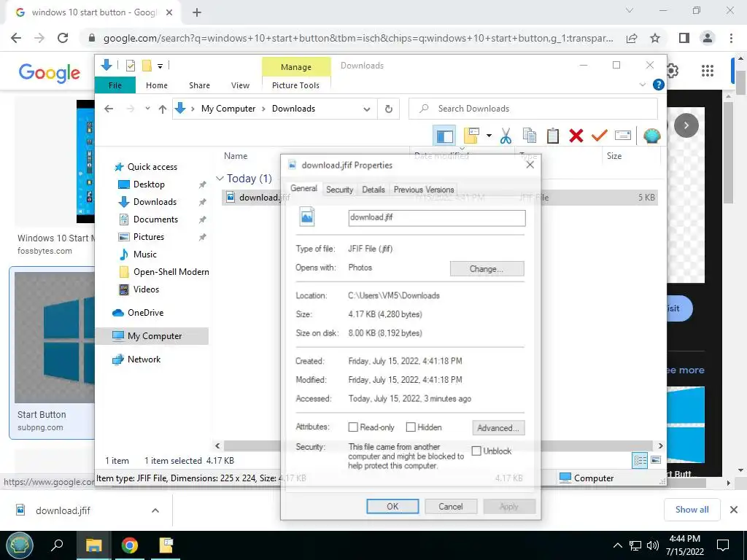747x560 pixels.
Task: Open the Share ribbon tab
Action: (x=199, y=85)
